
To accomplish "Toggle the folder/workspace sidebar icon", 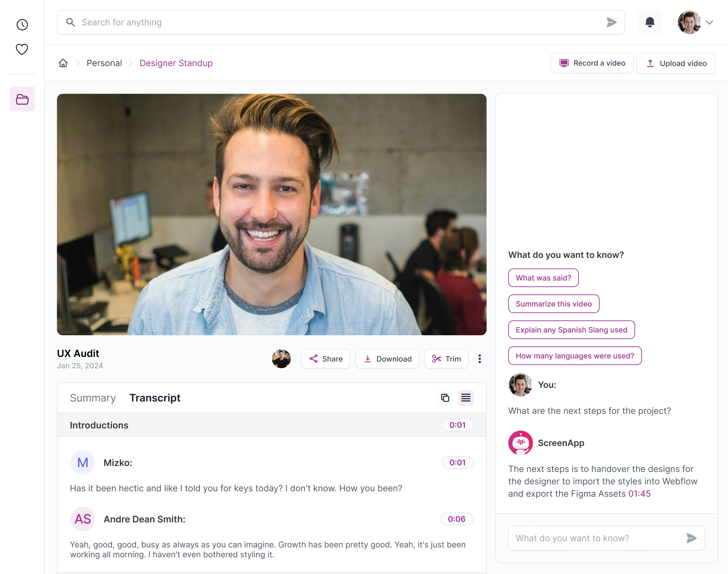I will (23, 99).
